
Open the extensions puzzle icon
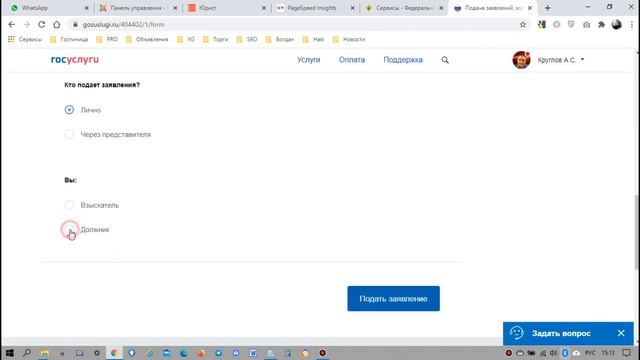(601, 24)
